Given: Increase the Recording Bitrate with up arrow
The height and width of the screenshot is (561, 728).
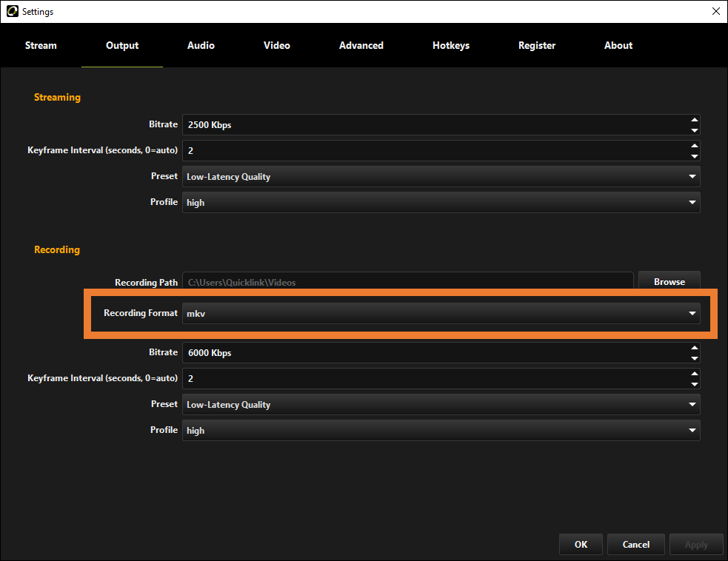Looking at the screenshot, I should pyautogui.click(x=694, y=348).
